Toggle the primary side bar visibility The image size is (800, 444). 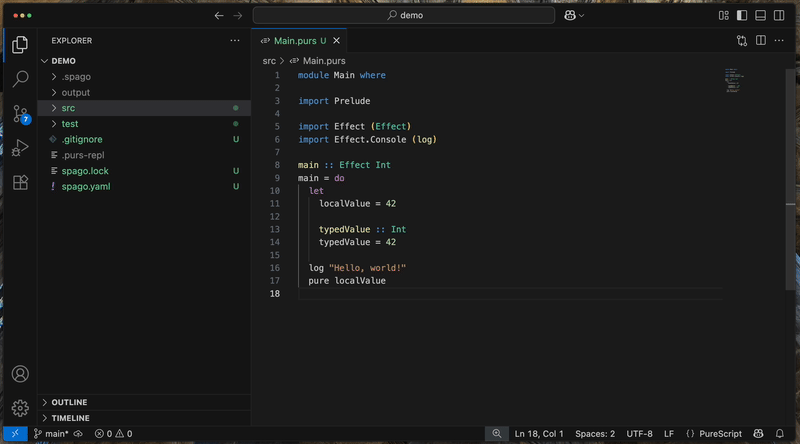pyautogui.click(x=742, y=15)
